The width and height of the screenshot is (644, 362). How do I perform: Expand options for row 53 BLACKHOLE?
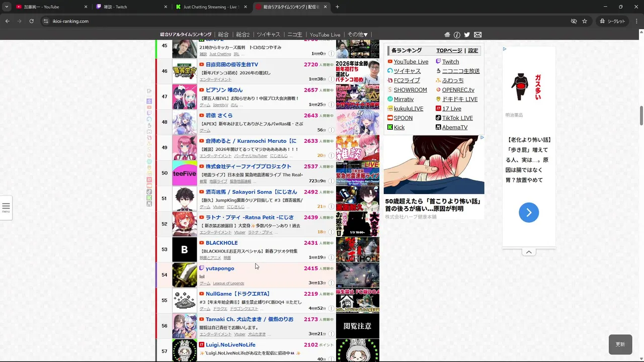331,257
